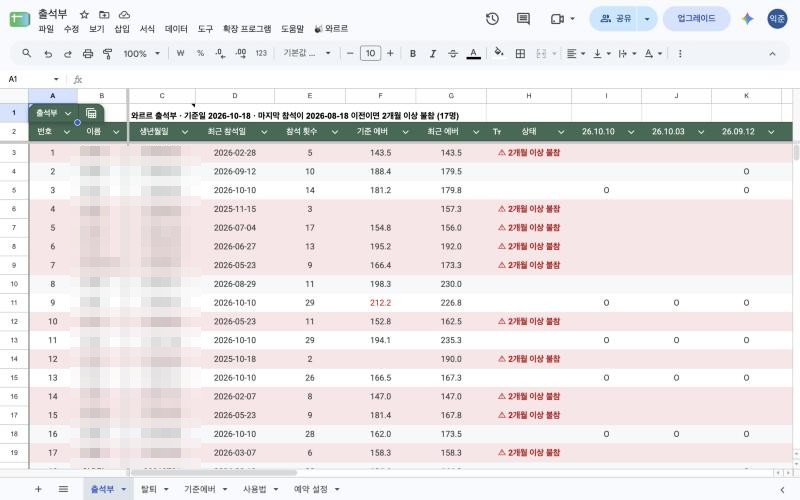Open the Google Sheets home icon
The height and width of the screenshot is (500, 800).
click(19, 19)
